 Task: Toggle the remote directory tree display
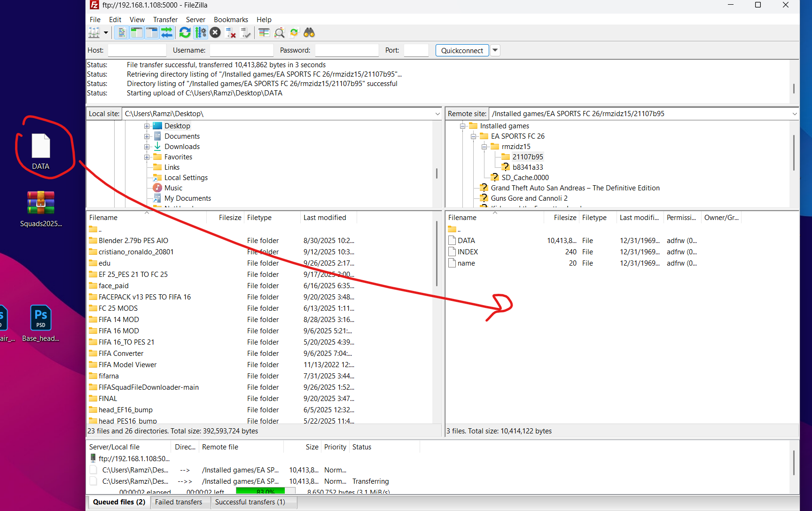tap(151, 32)
